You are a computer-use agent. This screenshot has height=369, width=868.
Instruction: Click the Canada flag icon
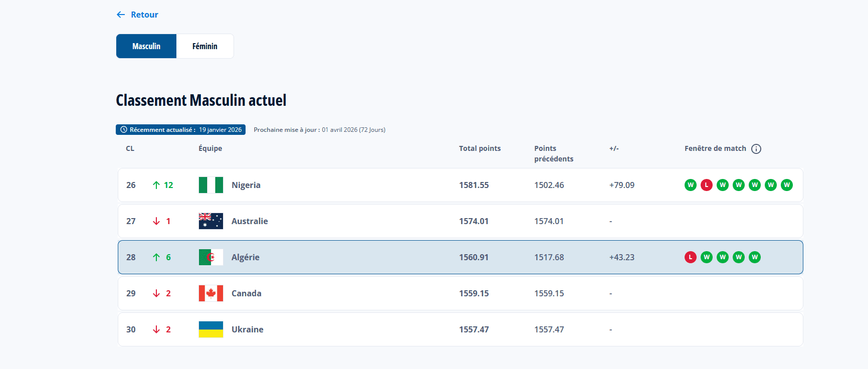tap(211, 293)
